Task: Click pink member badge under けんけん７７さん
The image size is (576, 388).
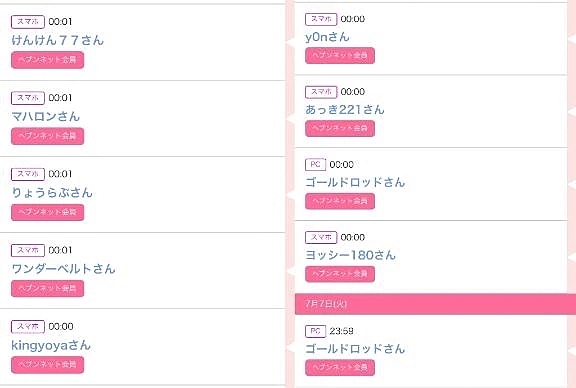Action: 47,60
